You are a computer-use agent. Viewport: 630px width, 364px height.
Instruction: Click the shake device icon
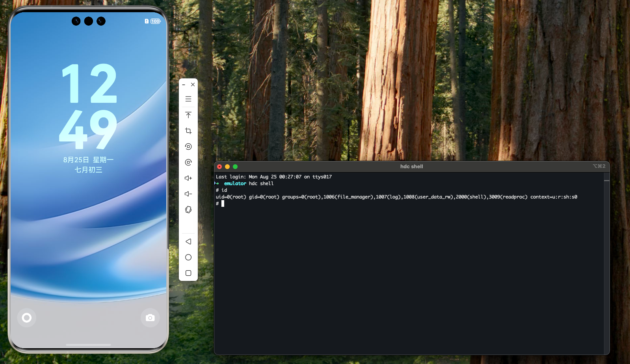coord(188,210)
